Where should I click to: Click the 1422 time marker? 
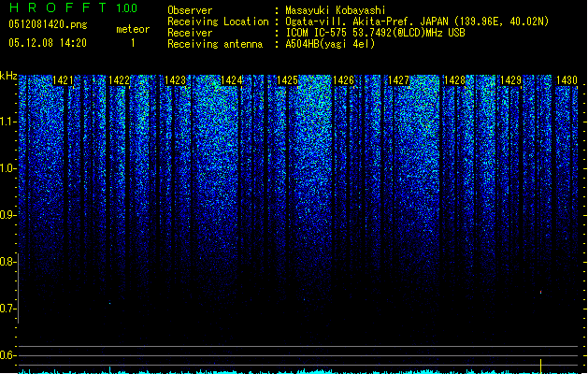point(119,80)
